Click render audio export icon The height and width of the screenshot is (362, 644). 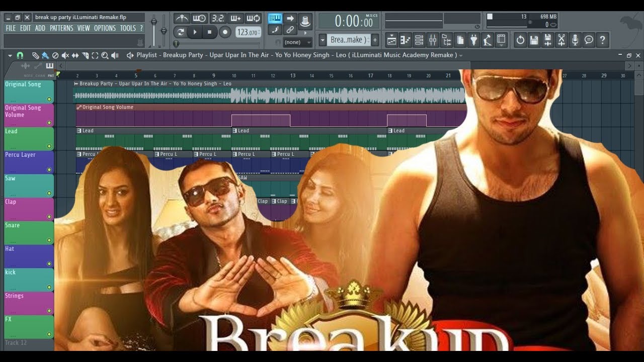coord(548,40)
